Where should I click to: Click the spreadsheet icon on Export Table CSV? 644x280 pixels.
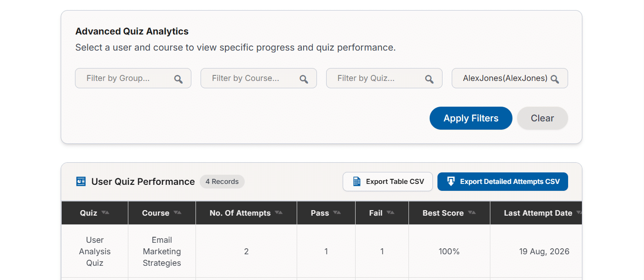pos(356,182)
